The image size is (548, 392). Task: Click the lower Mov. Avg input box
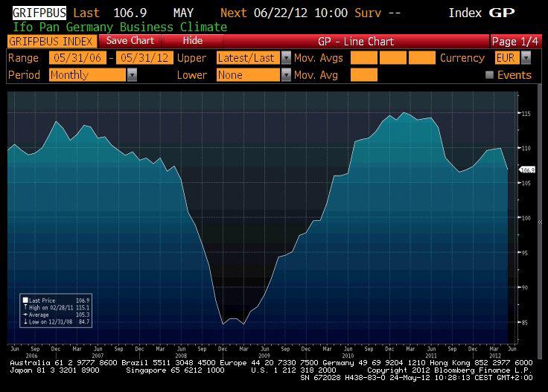364,75
